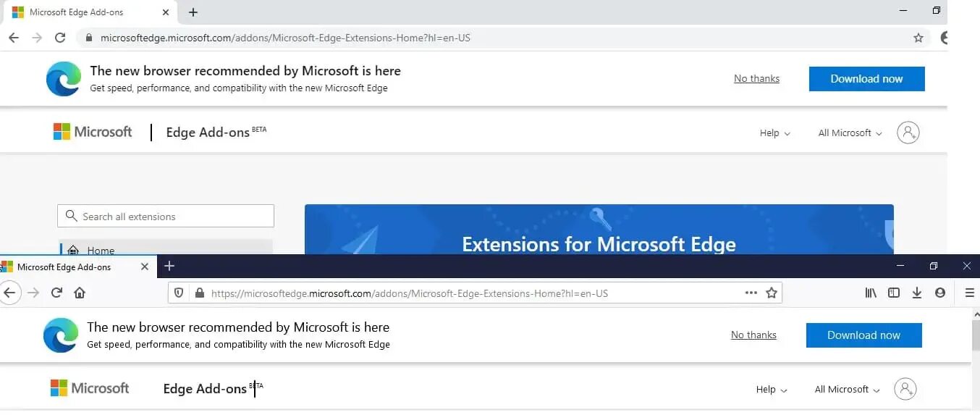The width and height of the screenshot is (980, 415).
Task: Click the Firefox address bar URL
Action: (x=410, y=294)
